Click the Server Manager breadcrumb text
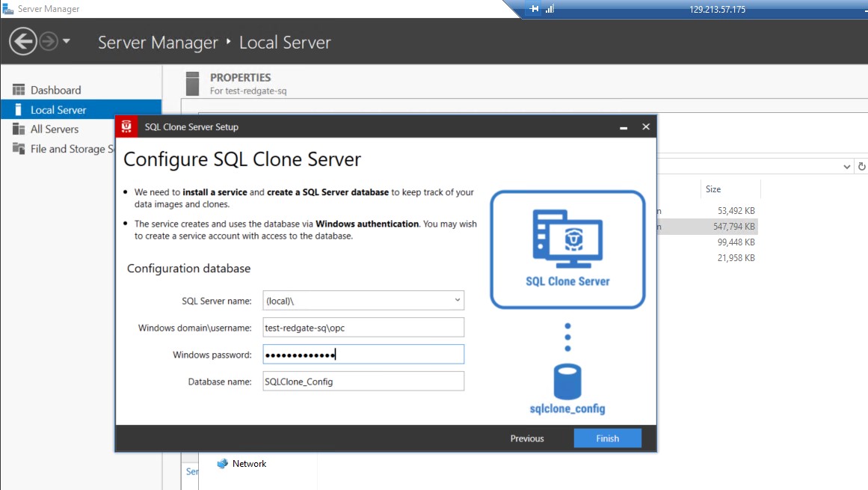Image resolution: width=868 pixels, height=490 pixels. pos(158,43)
